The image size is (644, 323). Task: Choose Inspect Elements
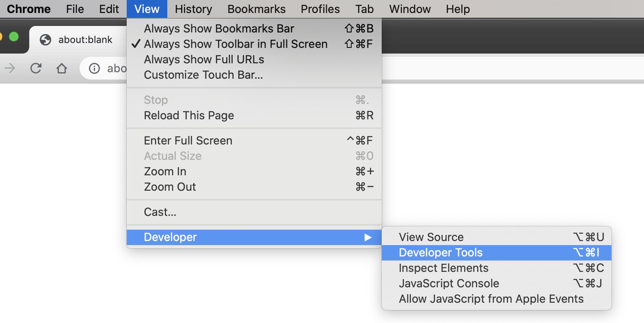tap(497, 268)
